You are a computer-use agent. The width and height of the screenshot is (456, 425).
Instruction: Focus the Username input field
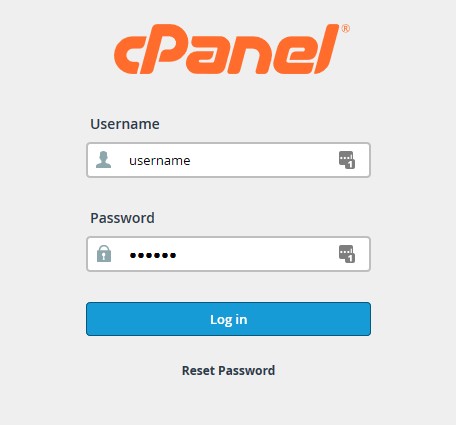pos(228,160)
